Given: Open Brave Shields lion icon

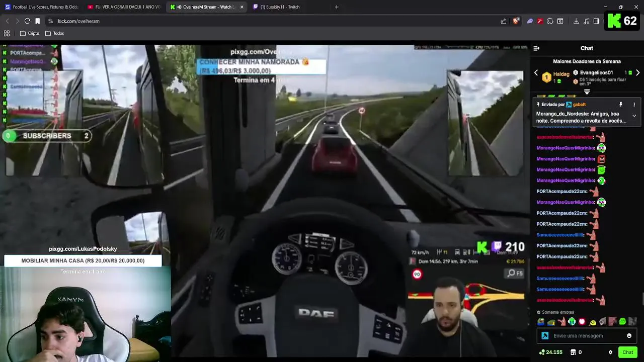Looking at the screenshot, I should [x=516, y=21].
